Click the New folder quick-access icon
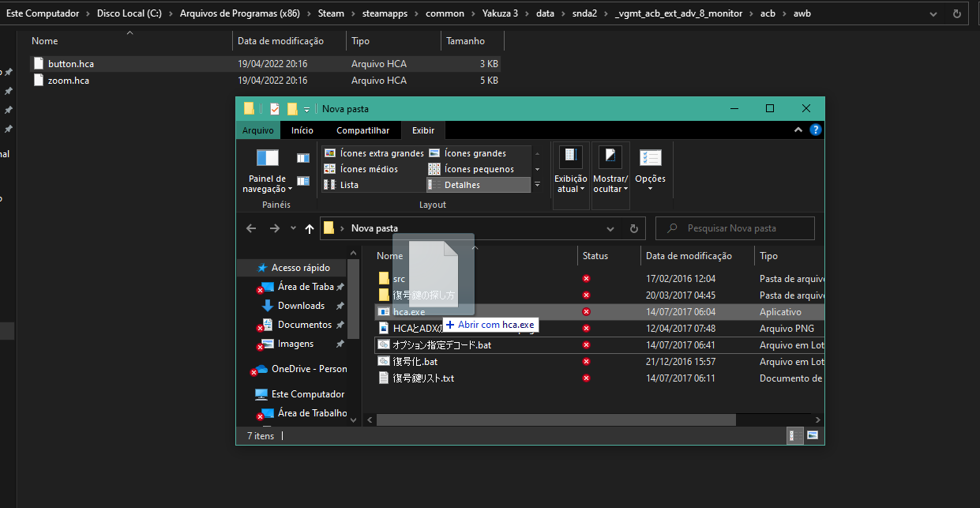 292,109
